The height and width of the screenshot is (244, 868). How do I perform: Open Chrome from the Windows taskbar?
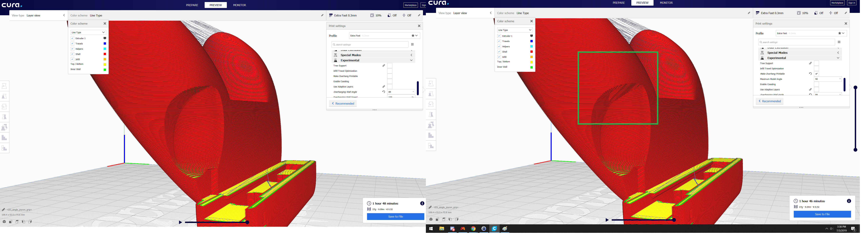473,229
